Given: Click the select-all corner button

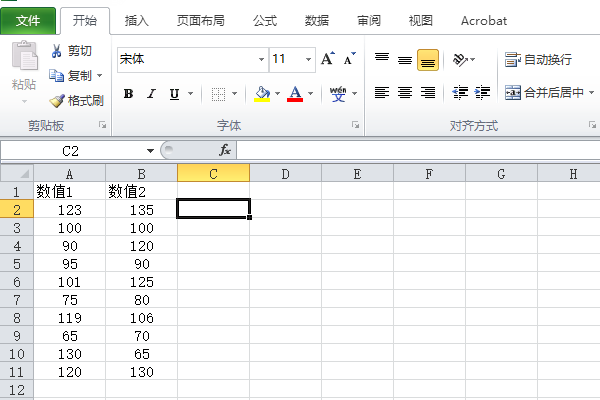Looking at the screenshot, I should (x=17, y=173).
